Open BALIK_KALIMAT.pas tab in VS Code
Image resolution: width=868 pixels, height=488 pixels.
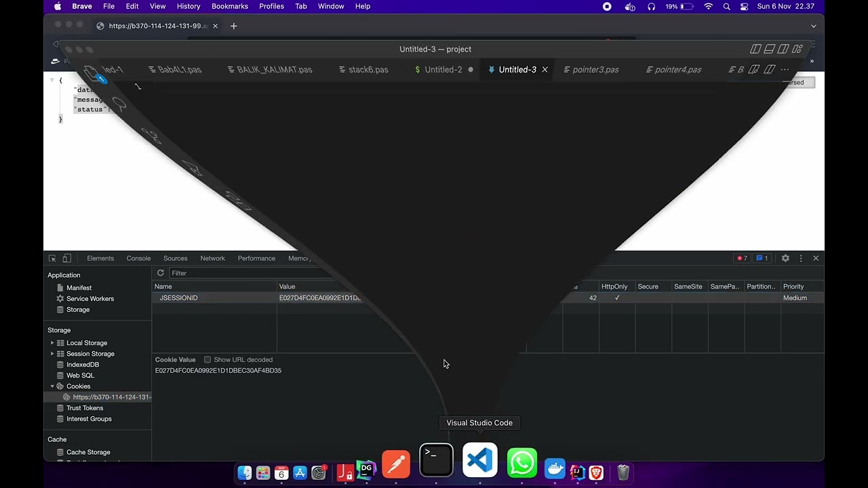tap(269, 70)
